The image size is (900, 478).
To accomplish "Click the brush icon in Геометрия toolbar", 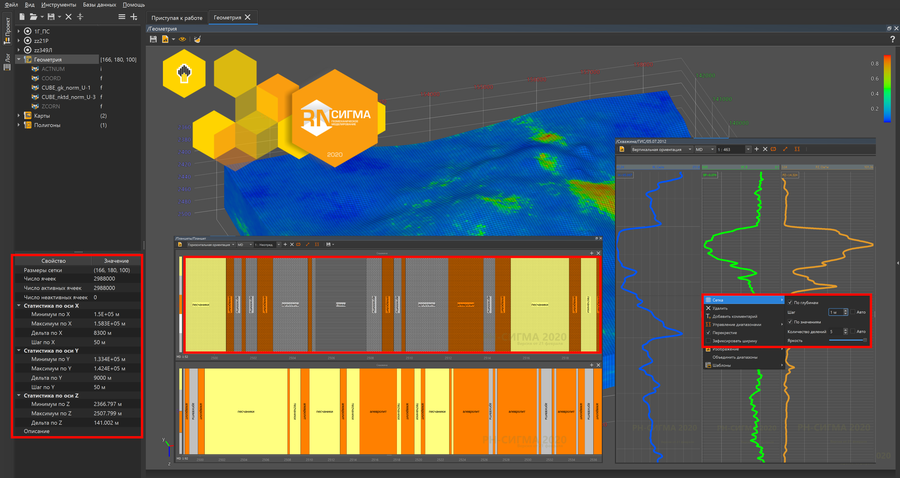I will (197, 39).
